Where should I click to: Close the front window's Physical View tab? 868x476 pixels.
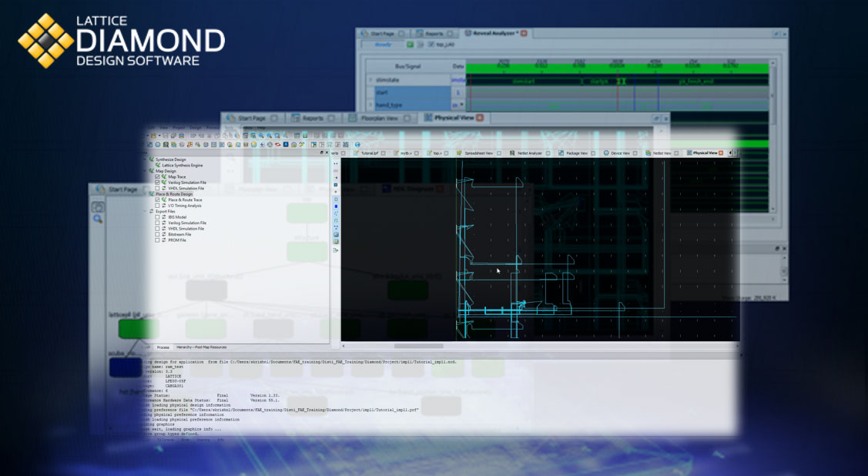point(721,153)
